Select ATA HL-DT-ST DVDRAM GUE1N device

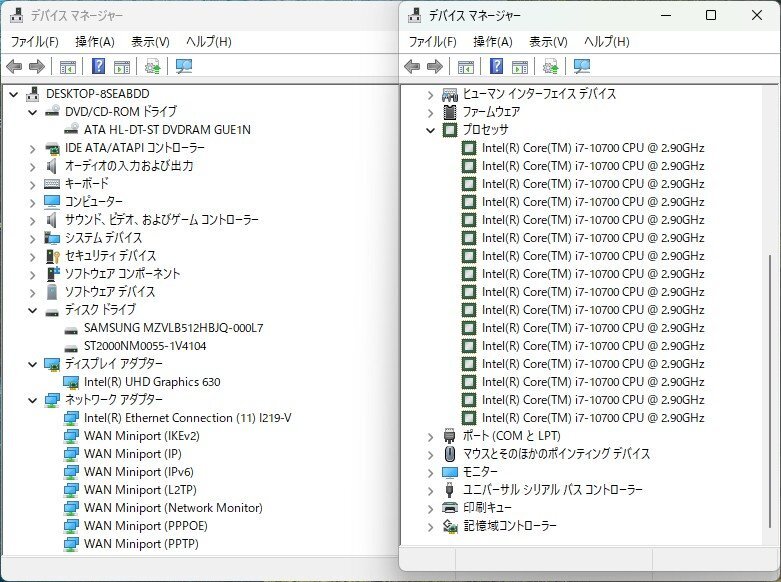(167, 130)
